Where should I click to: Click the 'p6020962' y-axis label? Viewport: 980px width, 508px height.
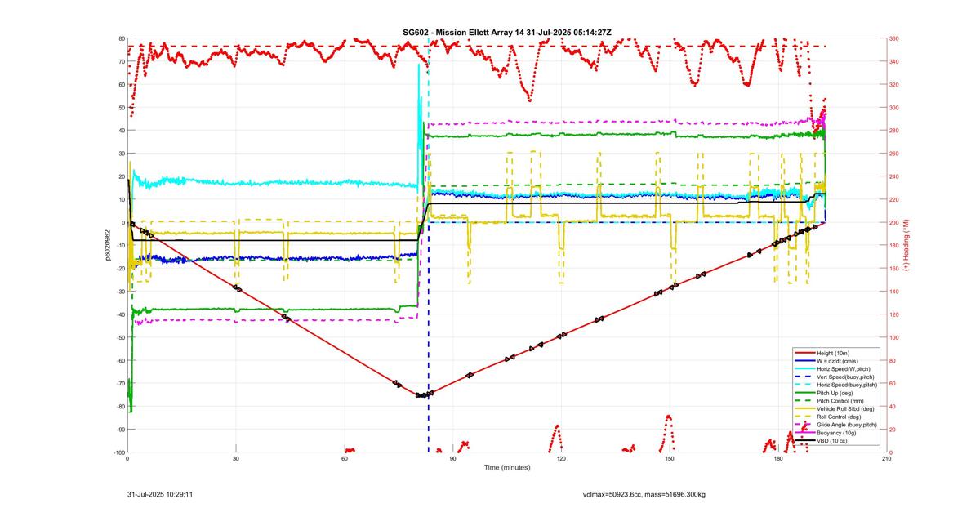107,245
